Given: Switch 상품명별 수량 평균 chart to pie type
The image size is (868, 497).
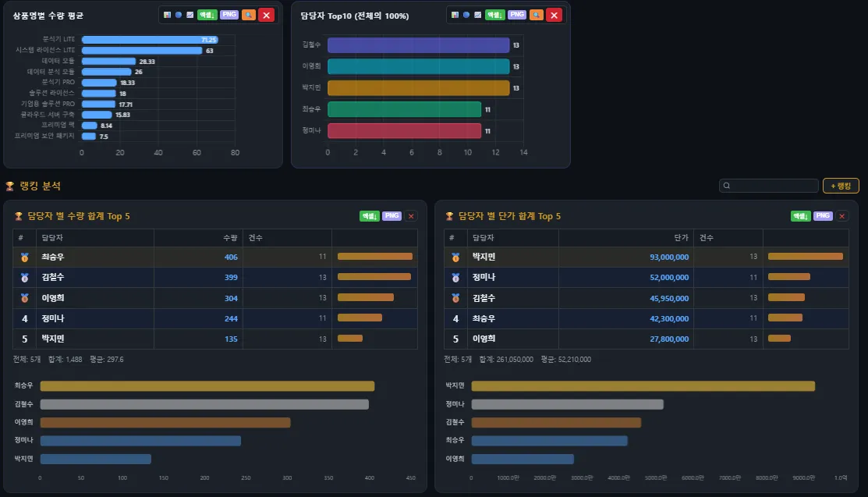Looking at the screenshot, I should point(178,15).
